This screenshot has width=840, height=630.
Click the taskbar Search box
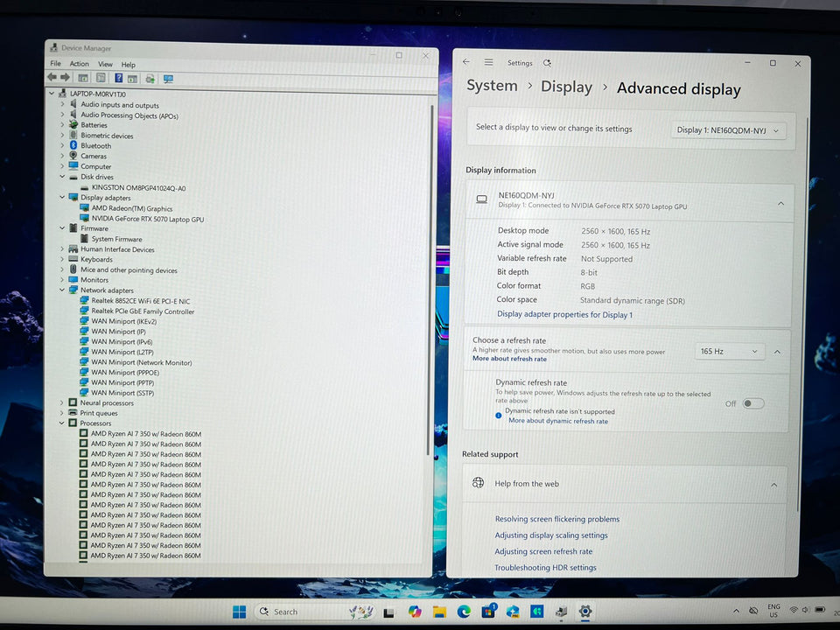315,612
